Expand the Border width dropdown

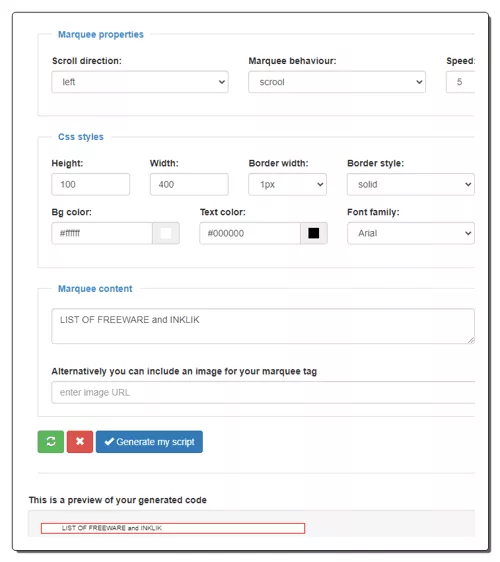point(287,184)
